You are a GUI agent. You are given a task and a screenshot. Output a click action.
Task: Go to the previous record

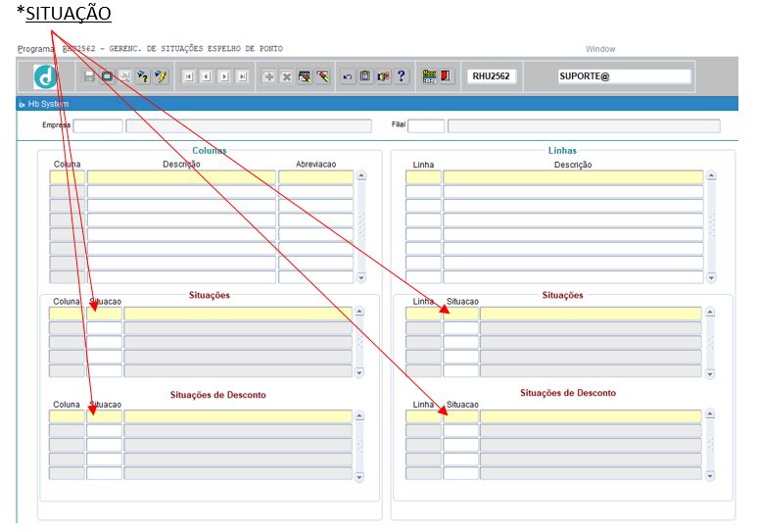(x=207, y=76)
